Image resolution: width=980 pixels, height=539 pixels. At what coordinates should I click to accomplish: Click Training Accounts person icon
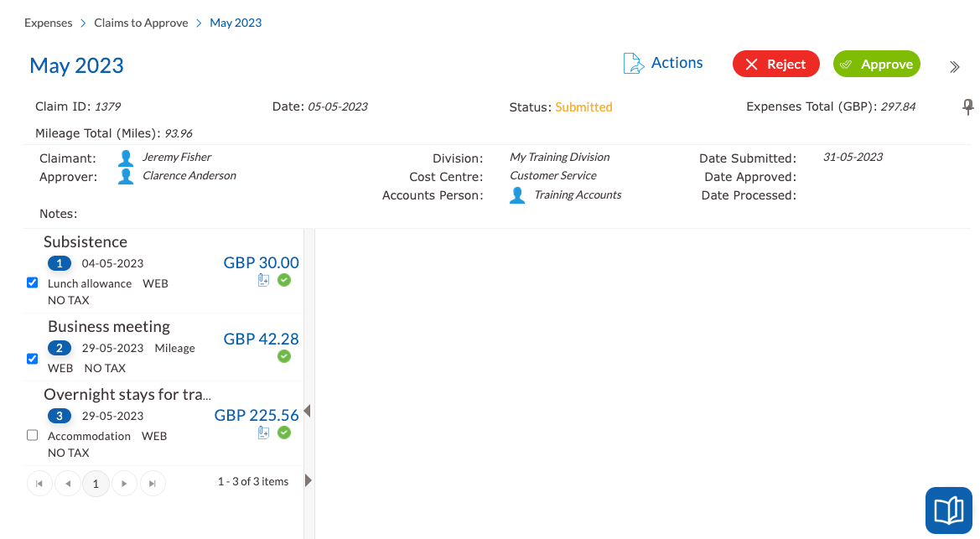click(x=517, y=195)
